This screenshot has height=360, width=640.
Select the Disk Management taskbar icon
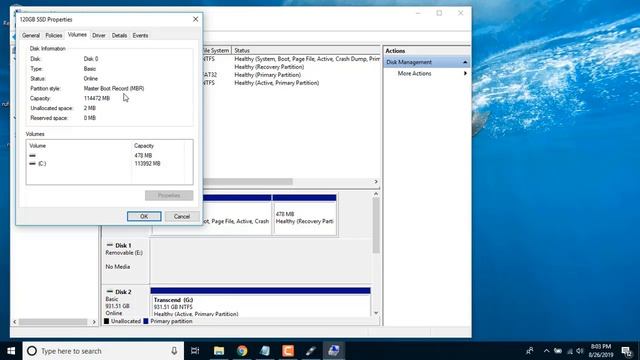point(334,351)
